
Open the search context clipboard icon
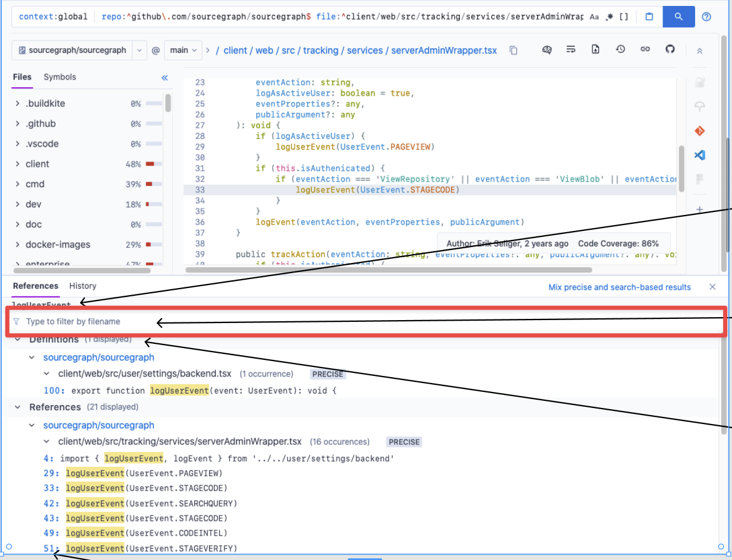(649, 17)
